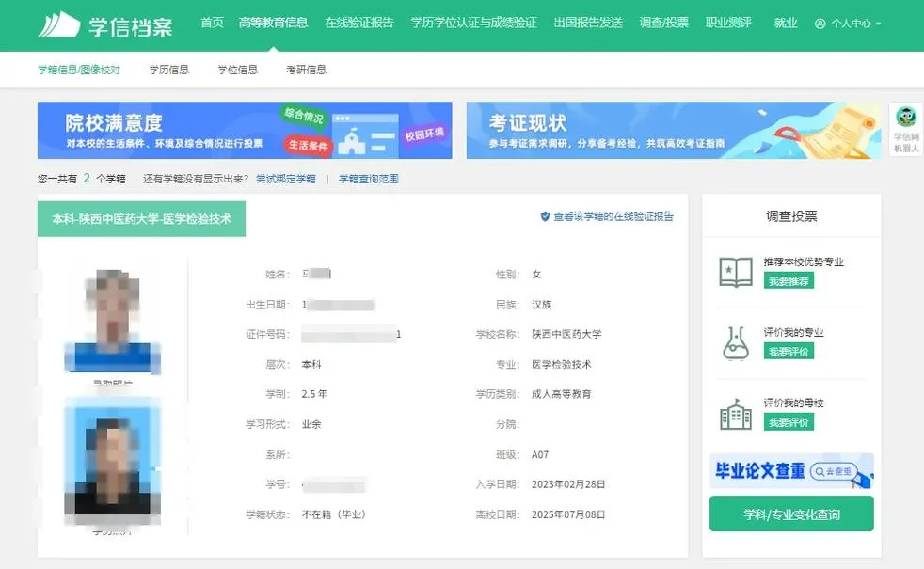Go to 职业测评 page
This screenshot has height=569, width=924.
pos(729,23)
